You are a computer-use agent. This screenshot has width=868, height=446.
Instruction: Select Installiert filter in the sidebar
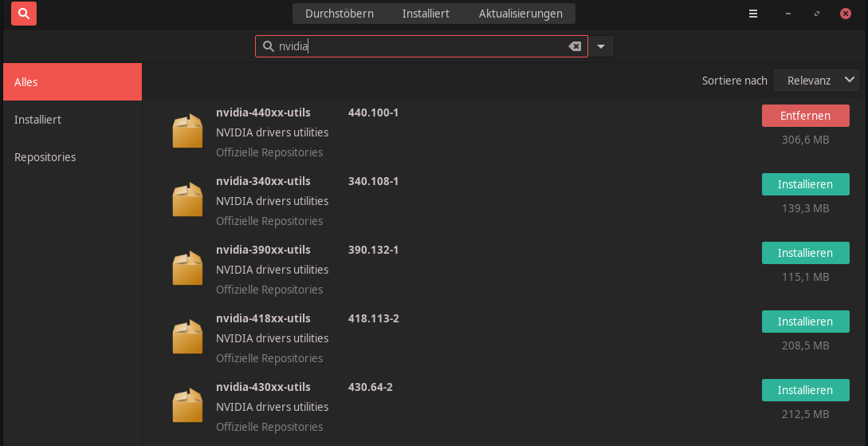pyautogui.click(x=37, y=120)
